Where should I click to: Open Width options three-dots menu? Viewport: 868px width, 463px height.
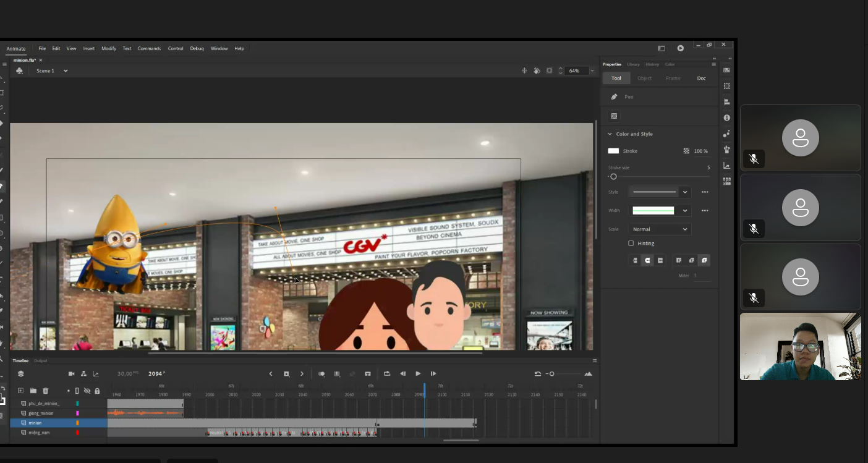(705, 210)
